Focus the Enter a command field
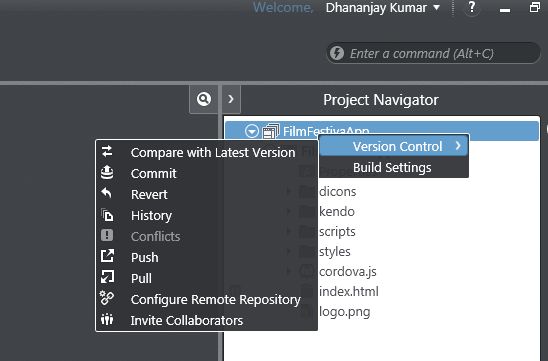This screenshot has width=548, height=361. (433, 53)
